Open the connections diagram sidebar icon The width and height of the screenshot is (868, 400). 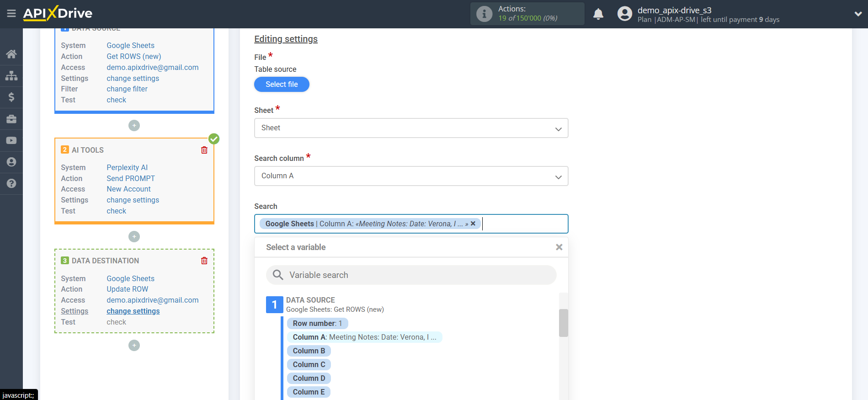coord(11,75)
